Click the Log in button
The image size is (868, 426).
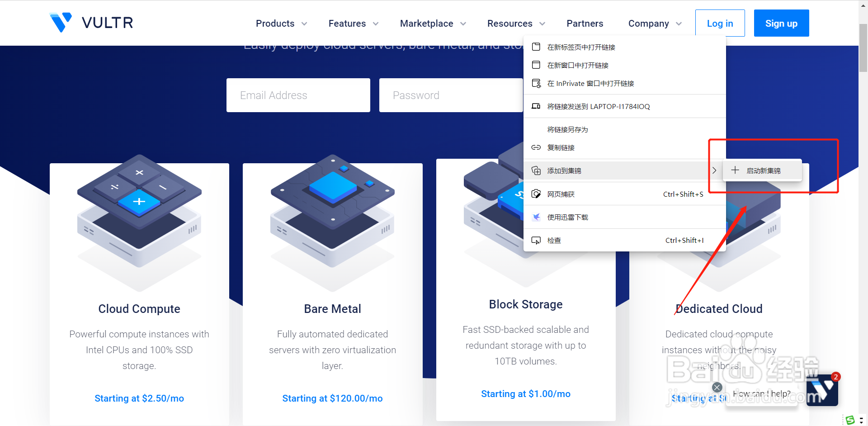(720, 23)
